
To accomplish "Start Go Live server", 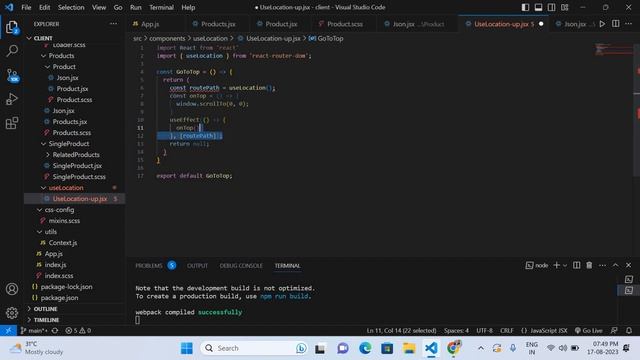I will [589, 330].
